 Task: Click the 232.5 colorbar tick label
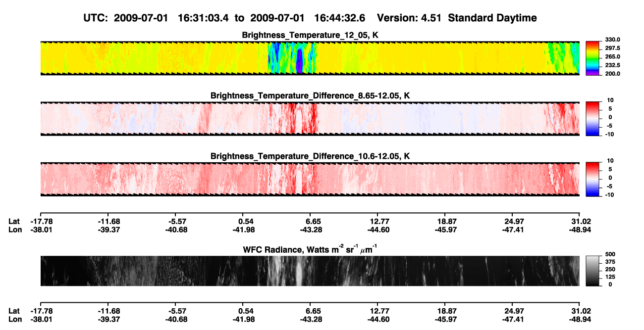point(613,65)
